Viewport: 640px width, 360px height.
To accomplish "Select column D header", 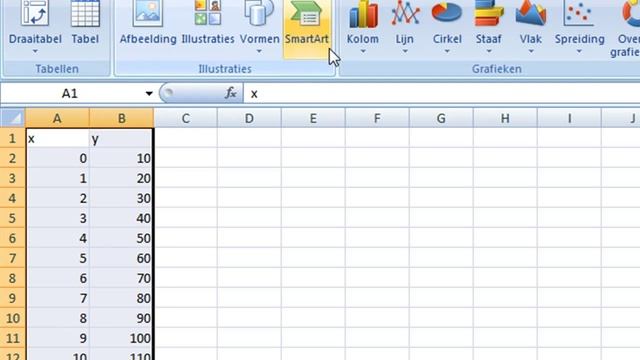I will [x=249, y=118].
